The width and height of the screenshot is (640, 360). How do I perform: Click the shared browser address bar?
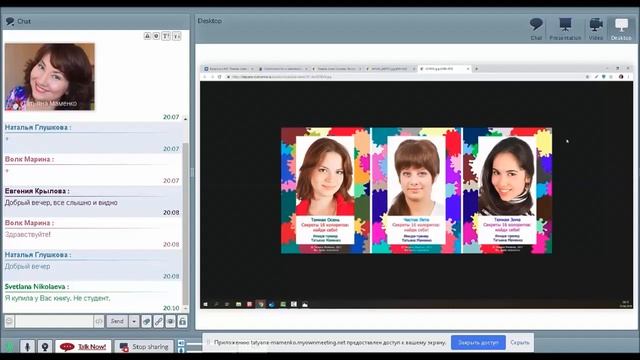pos(404,77)
